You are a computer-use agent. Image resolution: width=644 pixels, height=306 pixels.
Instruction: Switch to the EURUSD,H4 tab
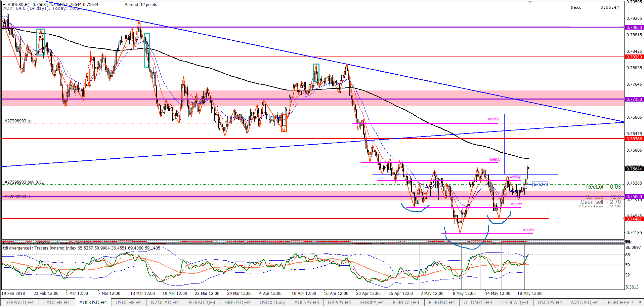[x=441, y=303]
